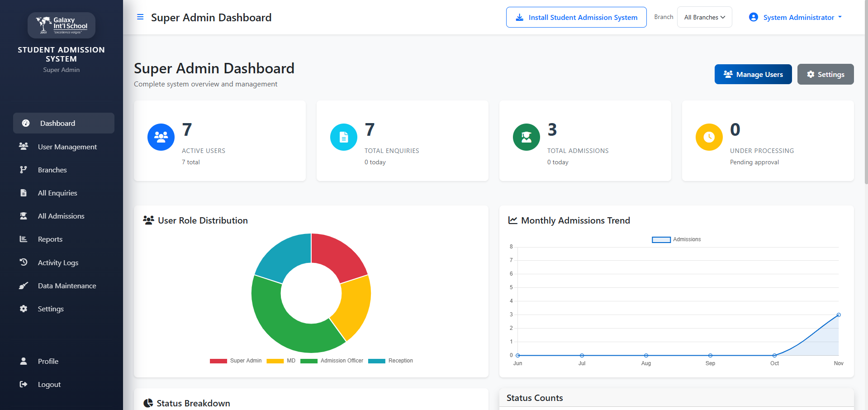868x410 pixels.
Task: Click the Nov data point on admissions chart
Action: (839, 315)
